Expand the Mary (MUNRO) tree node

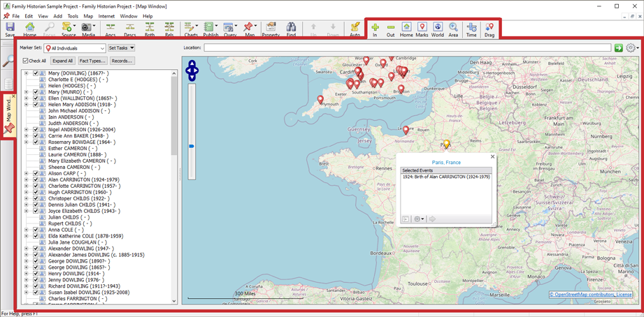(26, 92)
